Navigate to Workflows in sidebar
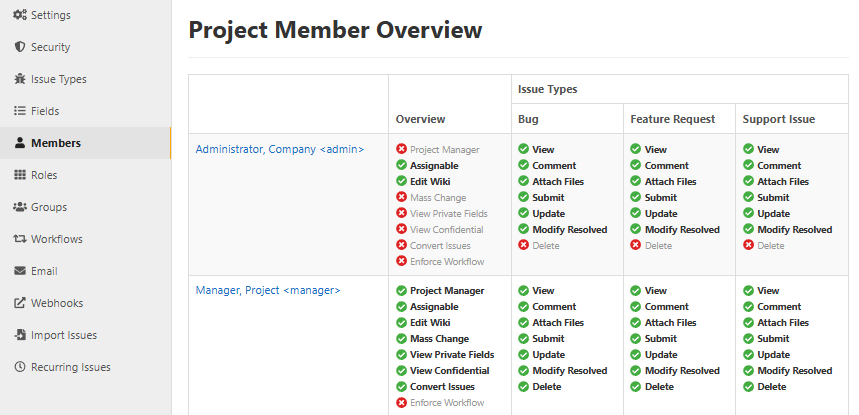The width and height of the screenshot is (859, 415). (85, 239)
